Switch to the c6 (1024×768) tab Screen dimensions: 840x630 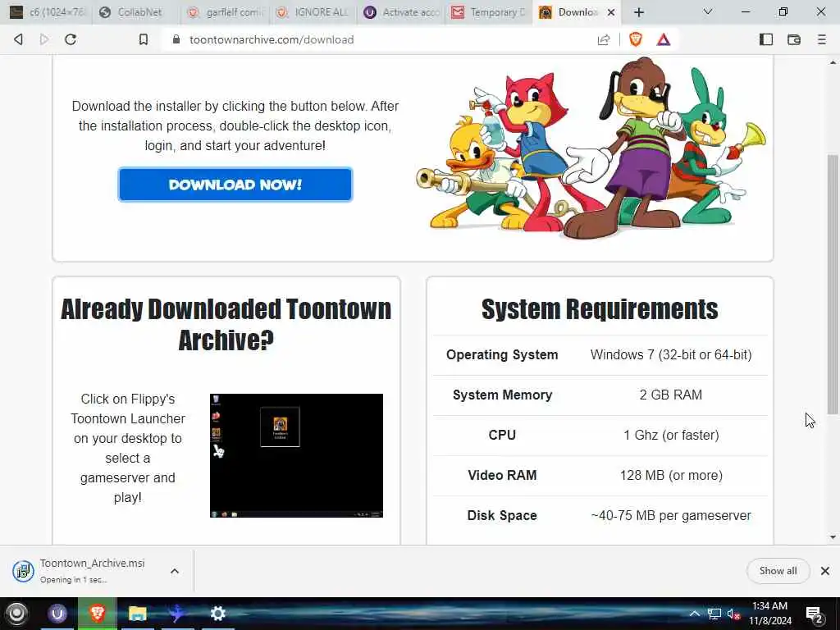point(47,11)
